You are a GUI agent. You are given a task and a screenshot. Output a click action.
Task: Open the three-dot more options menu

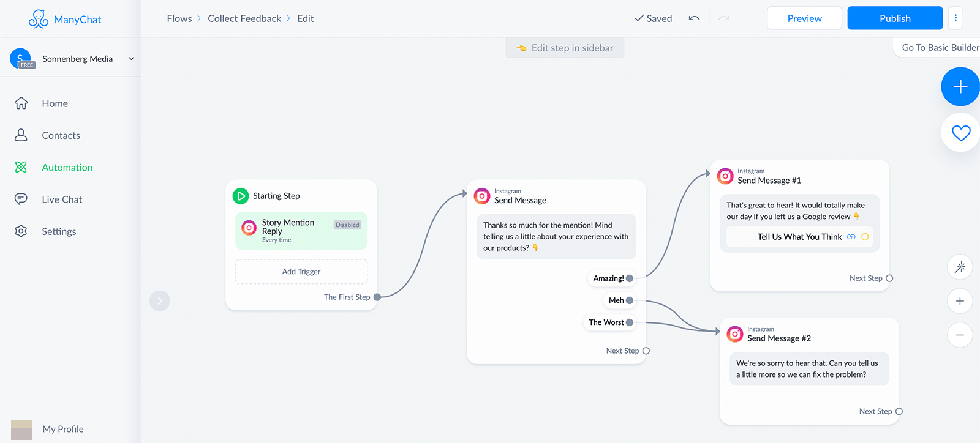[x=956, y=18]
